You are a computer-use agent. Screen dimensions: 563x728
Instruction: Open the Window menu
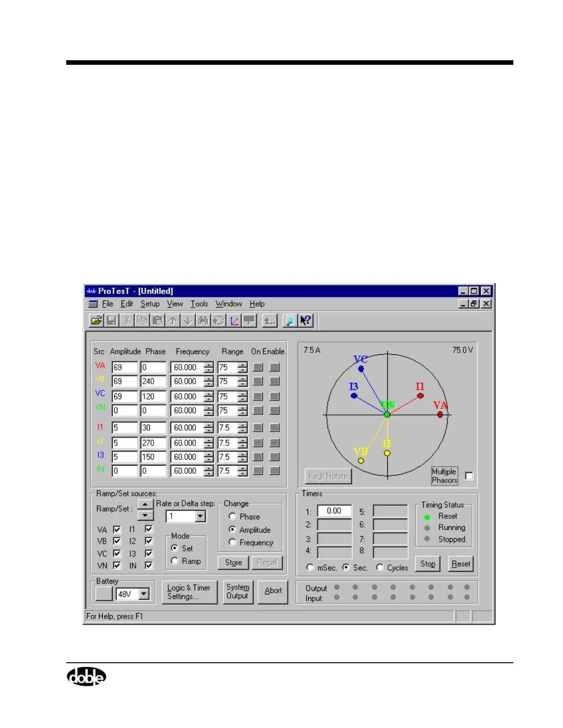tap(229, 304)
